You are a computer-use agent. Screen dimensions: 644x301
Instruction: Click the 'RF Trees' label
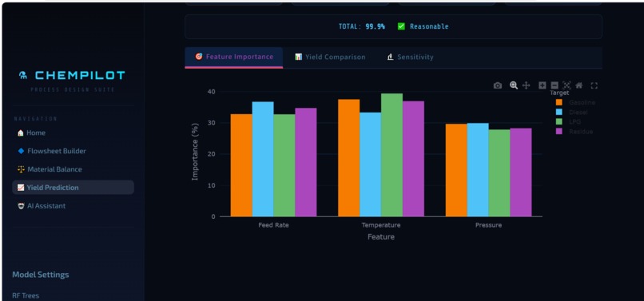pyautogui.click(x=26, y=295)
